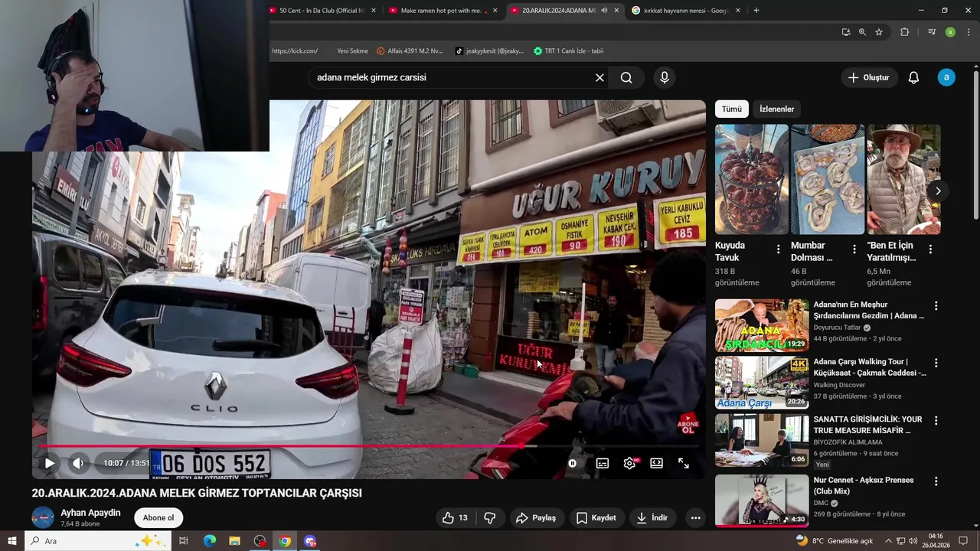This screenshot has height=551, width=980.
Task: Open more actions three-dot menu under video
Action: tap(695, 518)
